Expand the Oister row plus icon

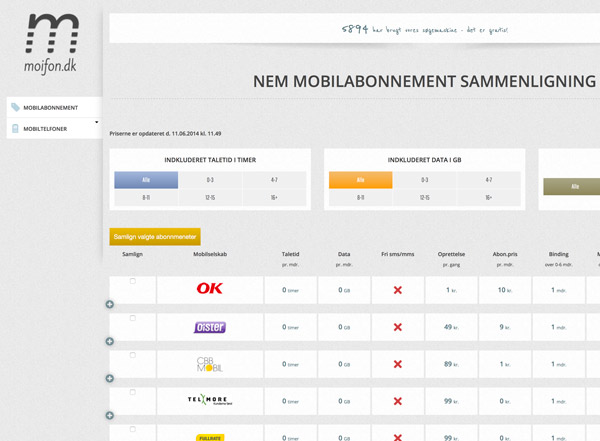(109, 341)
